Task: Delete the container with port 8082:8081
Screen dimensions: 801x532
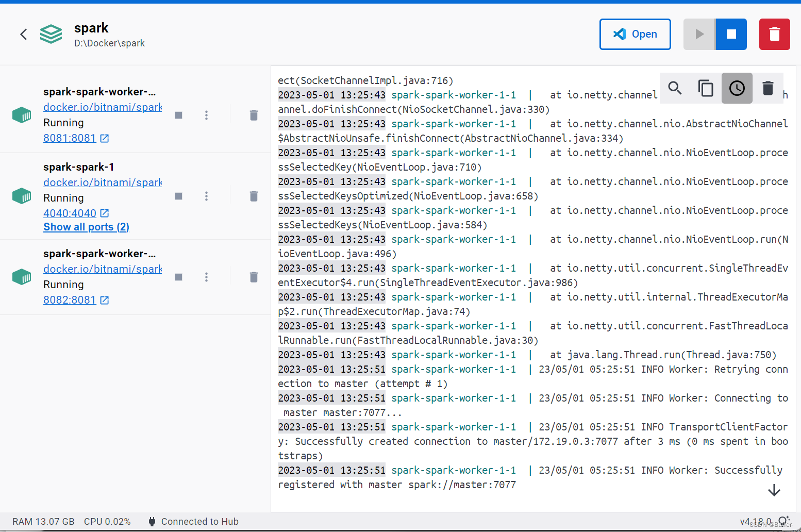Action: [x=254, y=277]
